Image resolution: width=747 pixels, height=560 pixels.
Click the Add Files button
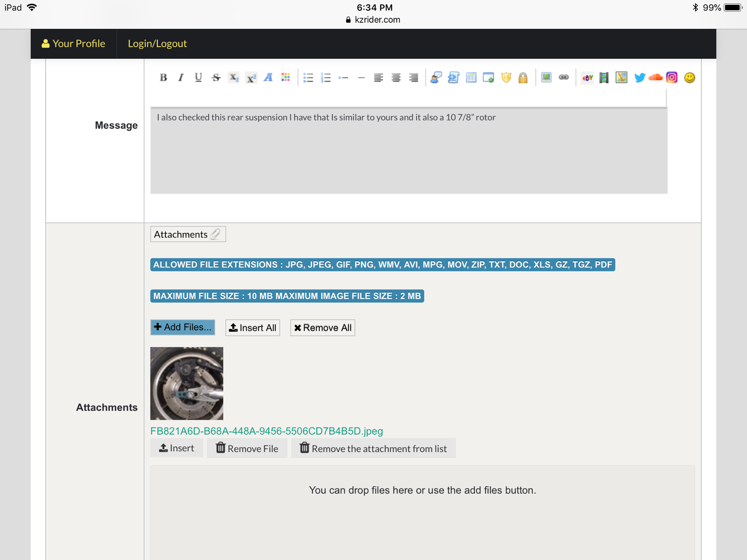point(183,328)
